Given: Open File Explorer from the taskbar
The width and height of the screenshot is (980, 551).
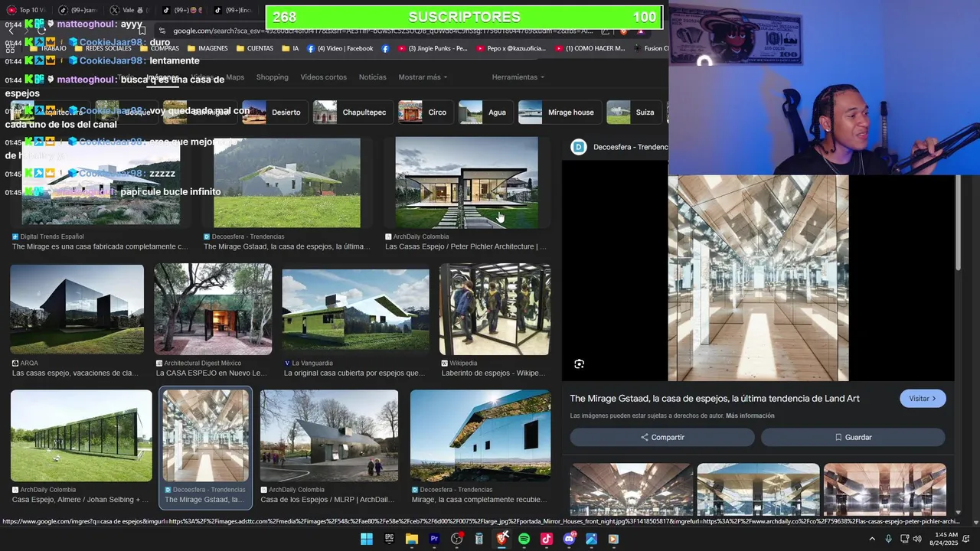Looking at the screenshot, I should (411, 539).
